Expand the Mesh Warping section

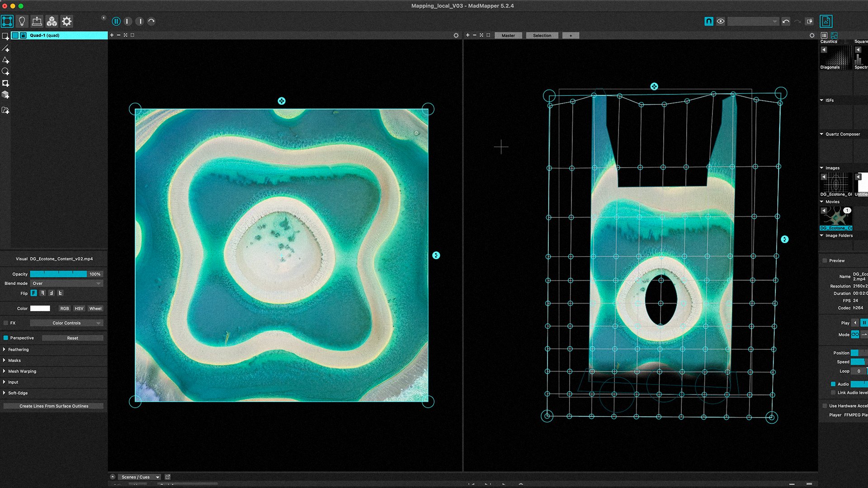(x=22, y=371)
